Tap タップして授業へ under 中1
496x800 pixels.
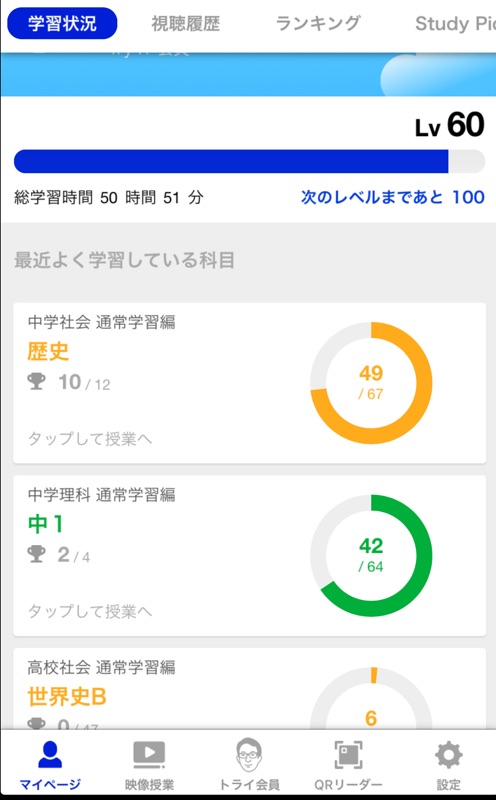[x=90, y=611]
